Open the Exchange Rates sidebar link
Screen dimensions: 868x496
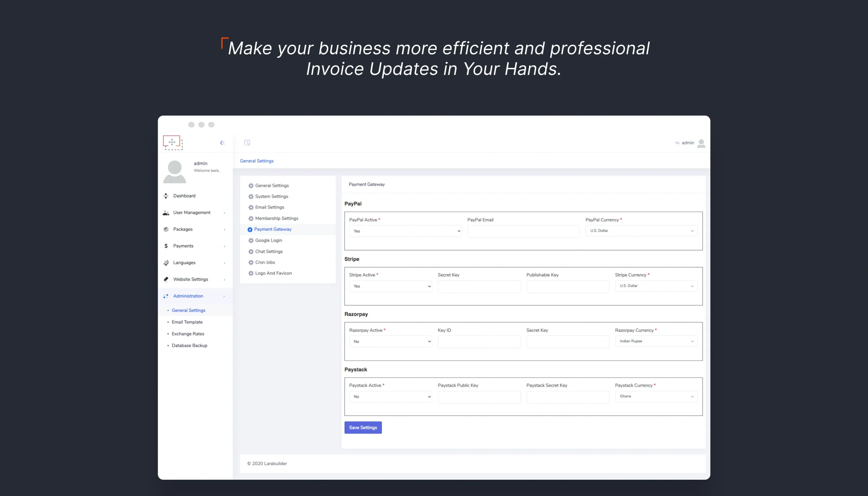tap(188, 334)
